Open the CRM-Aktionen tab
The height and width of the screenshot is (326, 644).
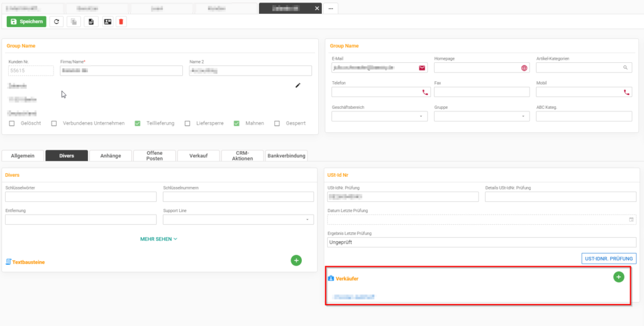pyautogui.click(x=242, y=156)
